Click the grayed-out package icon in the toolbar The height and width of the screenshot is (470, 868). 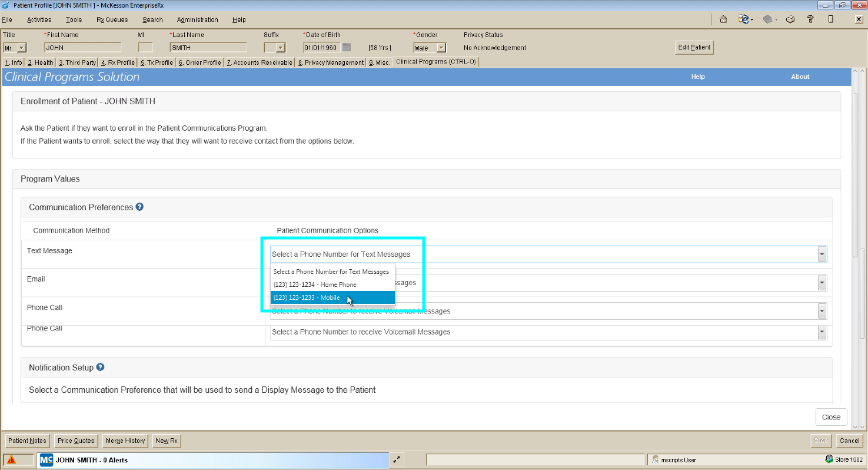(767, 19)
